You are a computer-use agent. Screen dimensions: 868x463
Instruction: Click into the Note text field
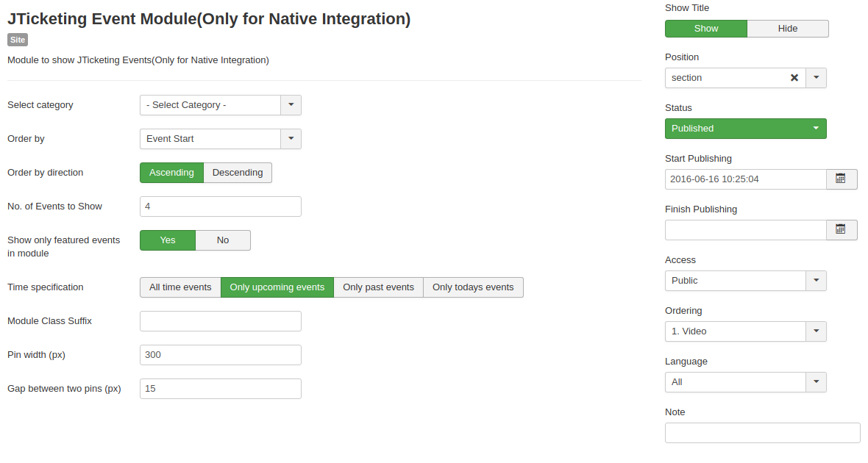762,433
